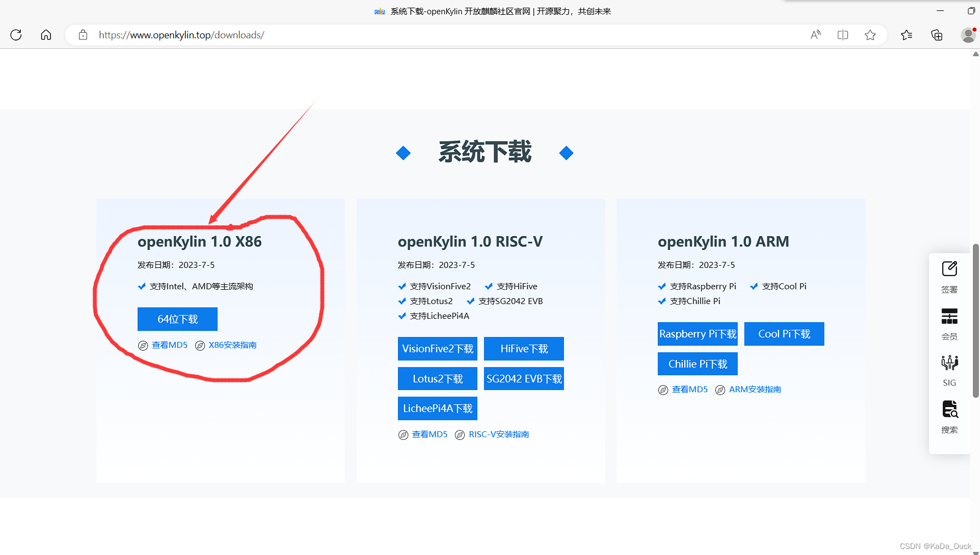Open 查看MD5 link under X86
This screenshot has width=980, height=555.
pyautogui.click(x=169, y=345)
